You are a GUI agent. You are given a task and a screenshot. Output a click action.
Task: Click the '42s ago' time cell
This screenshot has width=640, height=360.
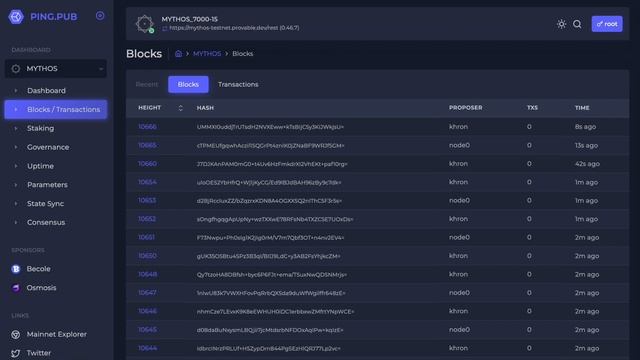[x=587, y=164]
